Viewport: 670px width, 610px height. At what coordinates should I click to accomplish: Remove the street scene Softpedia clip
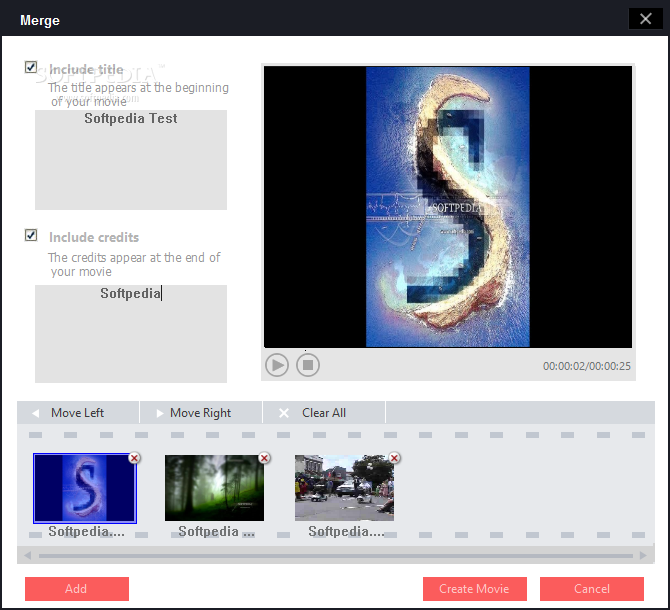394,458
